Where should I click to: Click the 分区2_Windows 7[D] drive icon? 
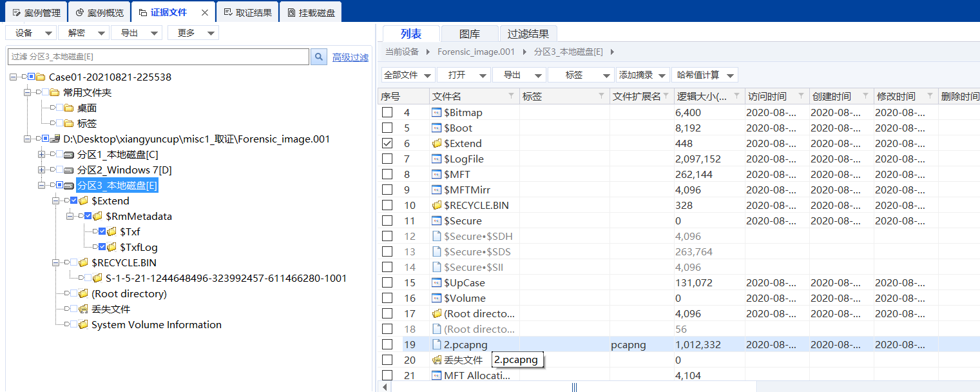(x=70, y=170)
